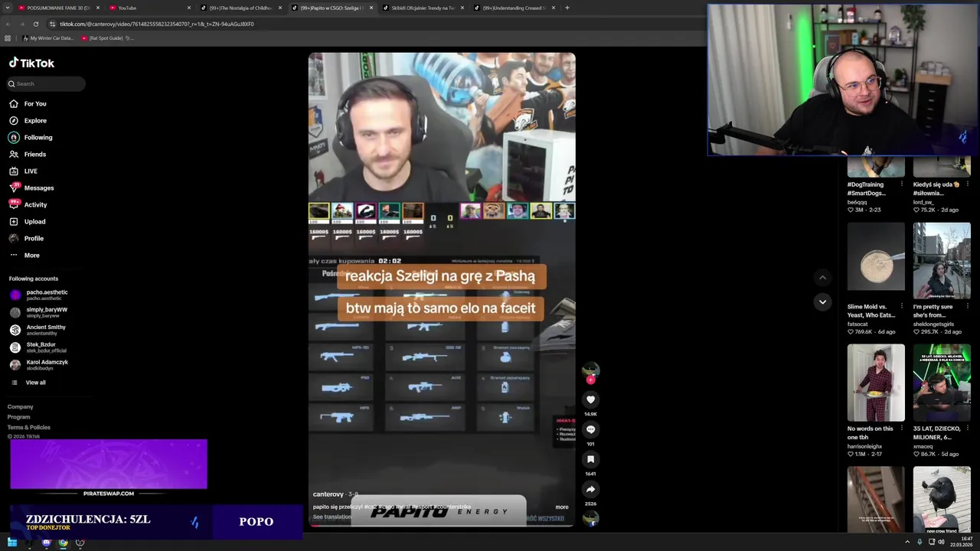Screen dimensions: 980x551
Task: Like the video with heart icon
Action: coord(590,399)
